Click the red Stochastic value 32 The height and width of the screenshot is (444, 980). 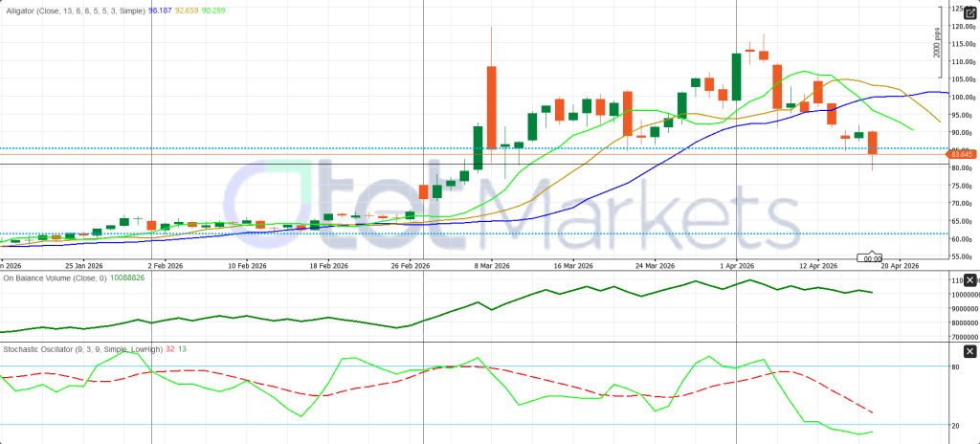point(169,351)
